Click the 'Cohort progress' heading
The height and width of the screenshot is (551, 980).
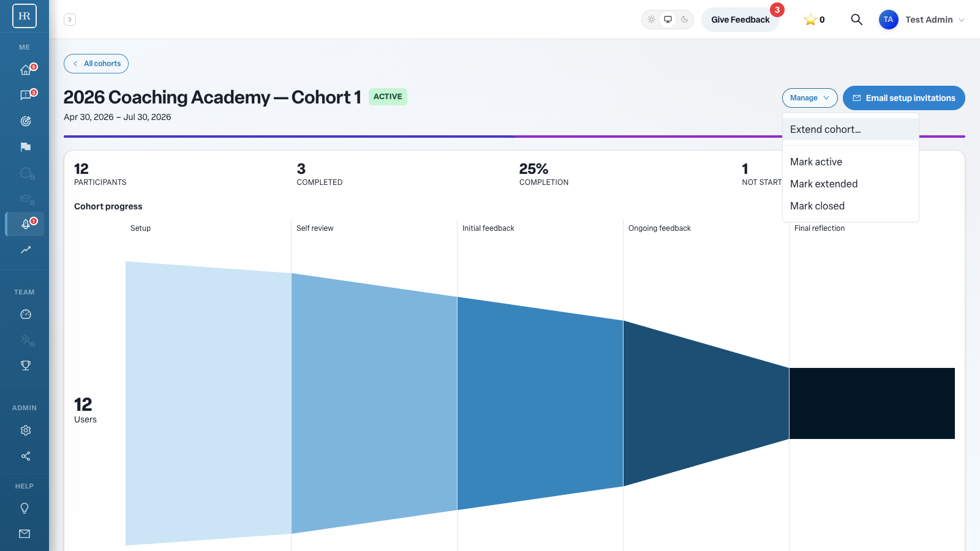(x=108, y=206)
